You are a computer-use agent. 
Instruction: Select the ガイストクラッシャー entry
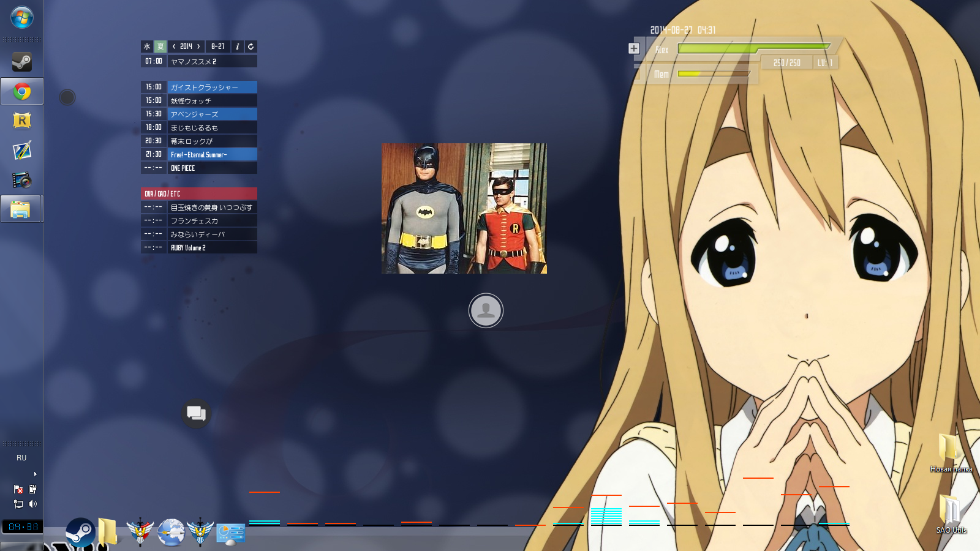(x=213, y=87)
